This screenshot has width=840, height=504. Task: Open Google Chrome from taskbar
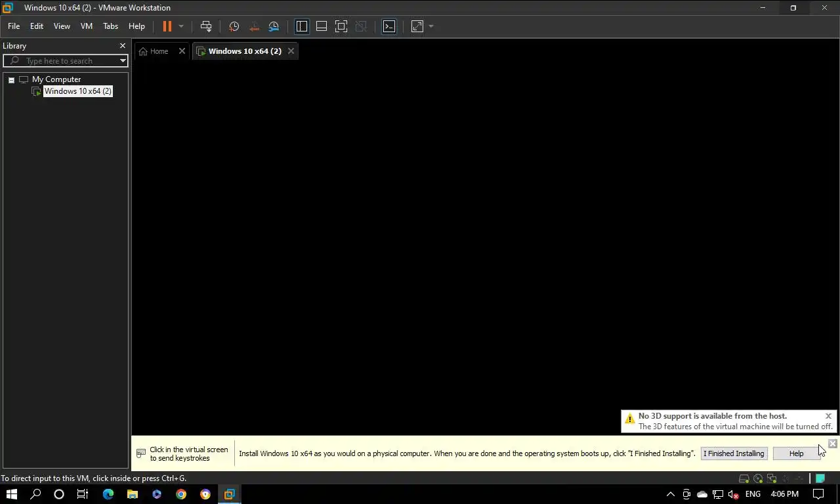coord(181,494)
